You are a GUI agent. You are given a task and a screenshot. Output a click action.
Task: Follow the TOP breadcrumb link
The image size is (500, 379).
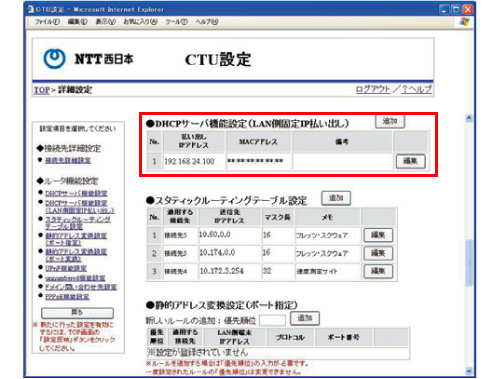(42, 90)
